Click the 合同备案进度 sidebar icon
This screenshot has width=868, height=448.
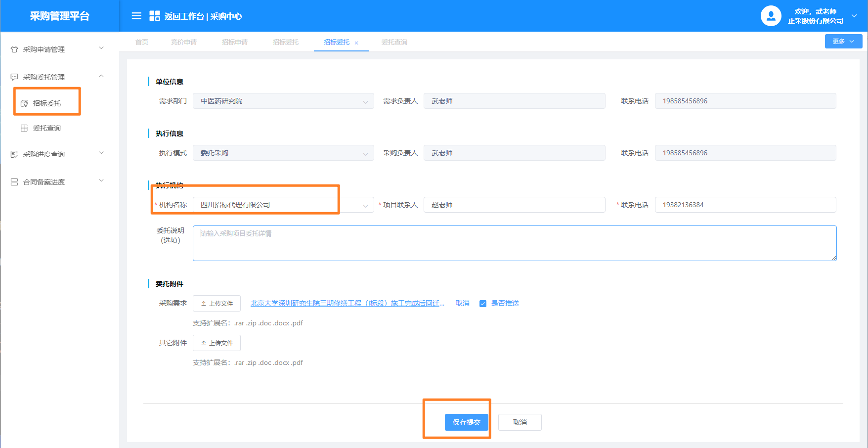14,182
